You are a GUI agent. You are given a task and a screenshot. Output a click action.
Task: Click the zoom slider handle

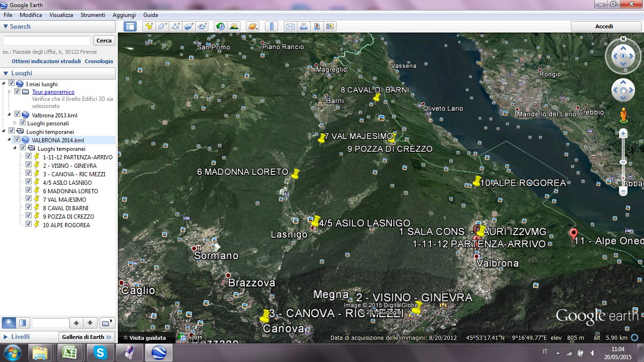point(623,162)
